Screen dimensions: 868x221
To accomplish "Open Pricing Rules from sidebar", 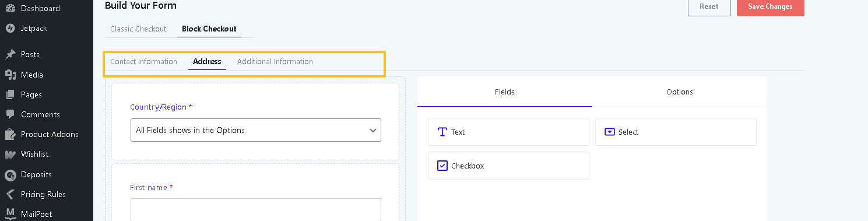I will tap(43, 194).
